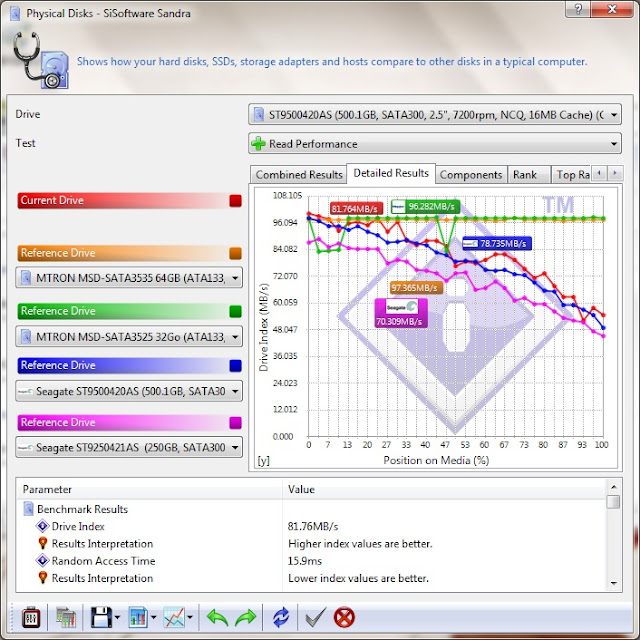Click the blue refresh arrows icon

281,617
